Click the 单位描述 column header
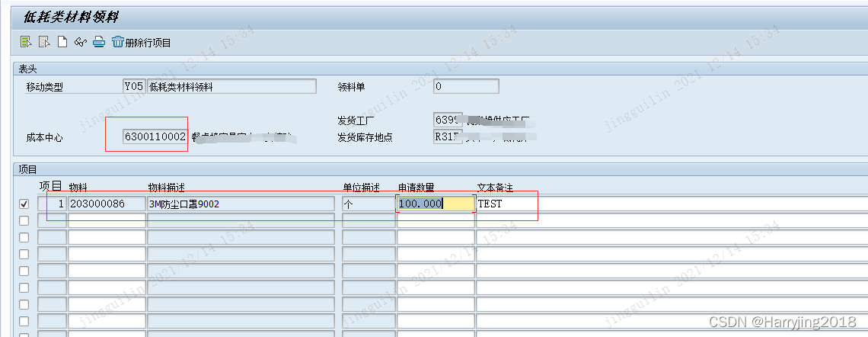 pos(361,188)
